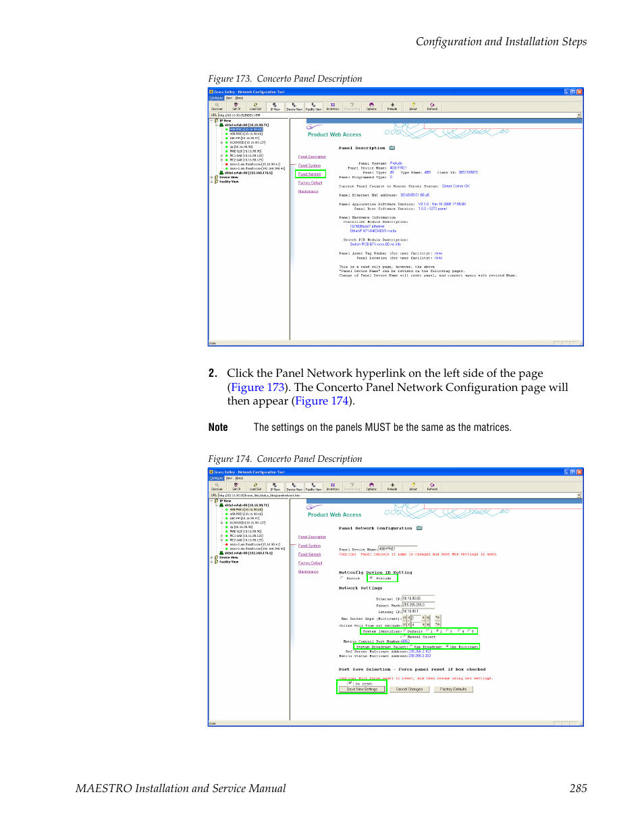Click Cancel Changes button
The width and height of the screenshot is (644, 834).
pyautogui.click(x=409, y=689)
